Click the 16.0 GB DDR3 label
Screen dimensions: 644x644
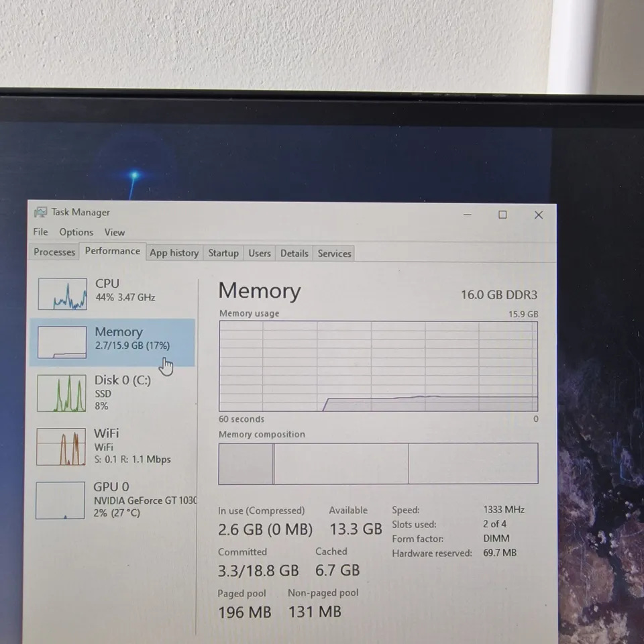click(x=498, y=294)
